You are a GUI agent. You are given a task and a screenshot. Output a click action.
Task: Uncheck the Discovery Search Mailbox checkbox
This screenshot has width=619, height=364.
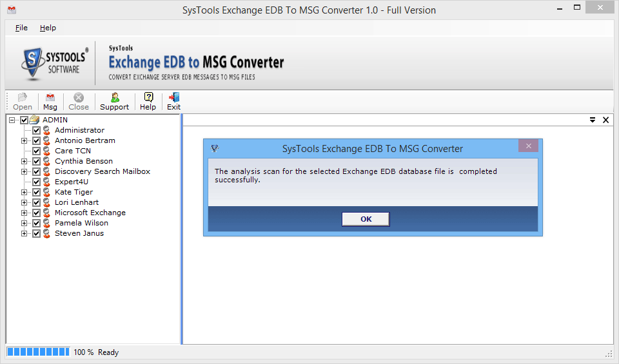tap(36, 171)
